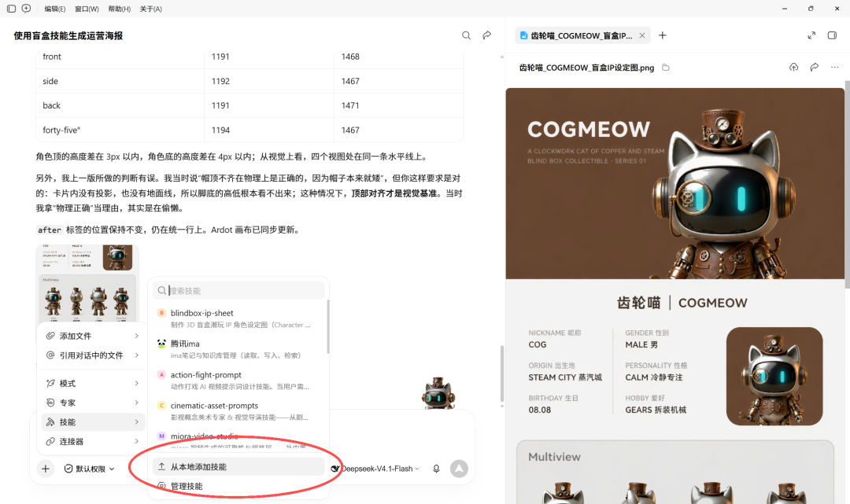Open the generated character sheet thumbnail in chat
The width and height of the screenshot is (850, 504).
coord(87,285)
